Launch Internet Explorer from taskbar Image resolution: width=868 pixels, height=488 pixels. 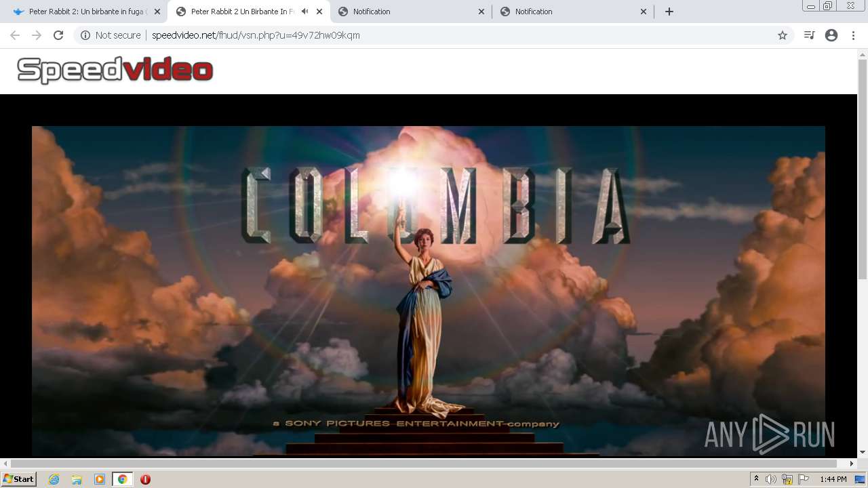point(54,479)
